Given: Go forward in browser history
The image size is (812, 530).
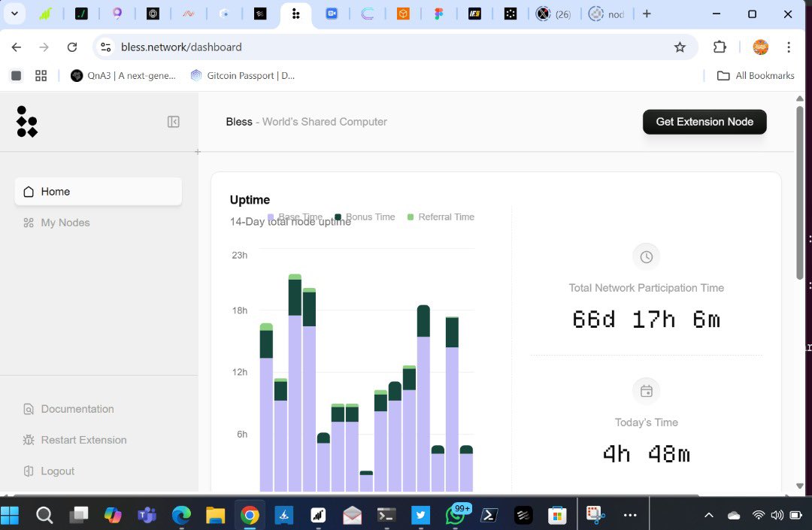Looking at the screenshot, I should click(44, 47).
